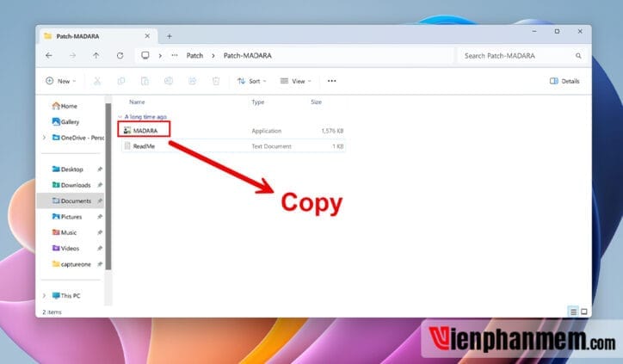Toggle the Details pane
The width and height of the screenshot is (623, 364).
click(564, 81)
